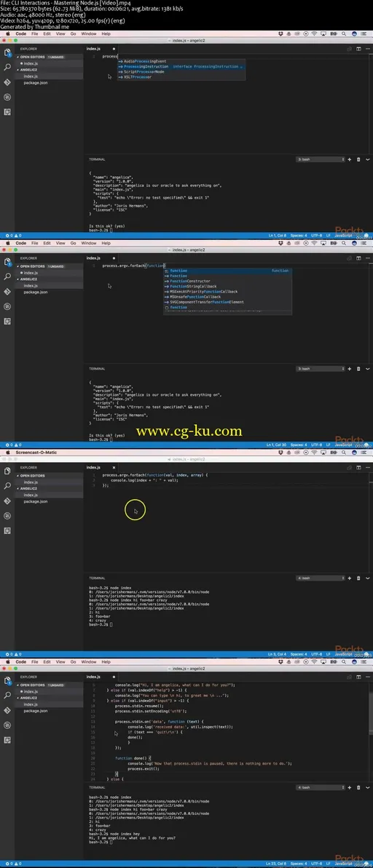Open package.json in the Screencast-O-Matic frame explorer
This screenshot has height=868, width=373.
click(36, 501)
